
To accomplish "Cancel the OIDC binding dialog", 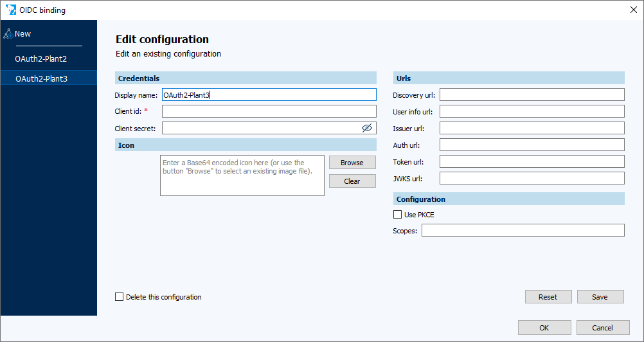I will click(602, 328).
